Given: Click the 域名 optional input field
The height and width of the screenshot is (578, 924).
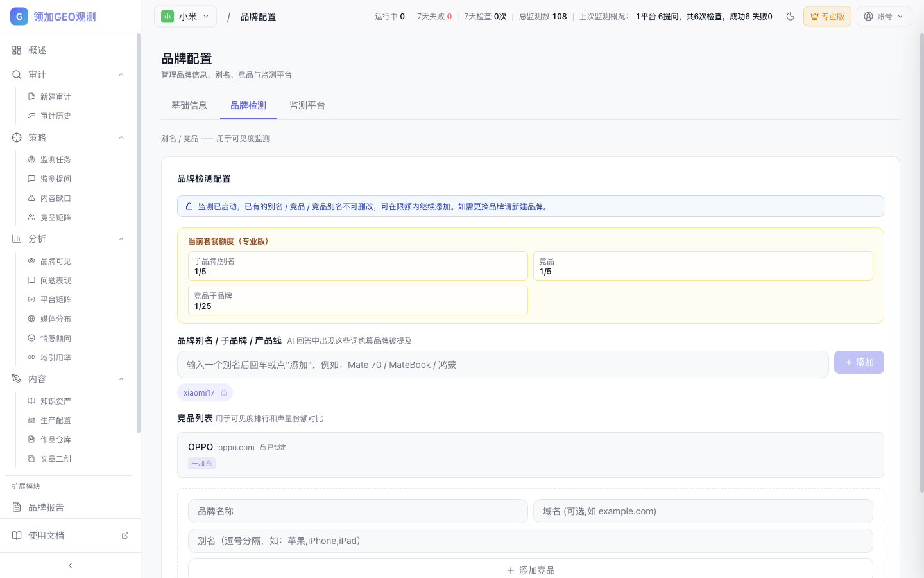Looking at the screenshot, I should coord(703,511).
